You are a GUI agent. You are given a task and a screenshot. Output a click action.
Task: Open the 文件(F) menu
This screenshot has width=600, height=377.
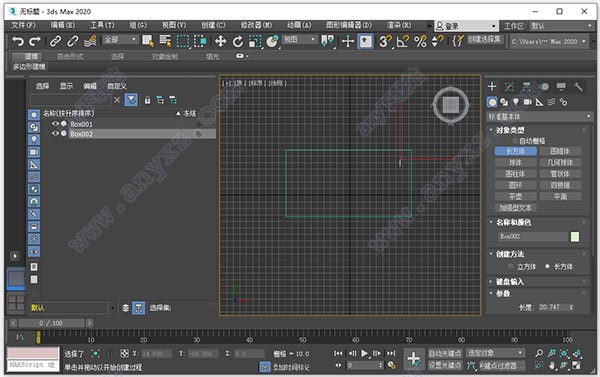(x=23, y=25)
